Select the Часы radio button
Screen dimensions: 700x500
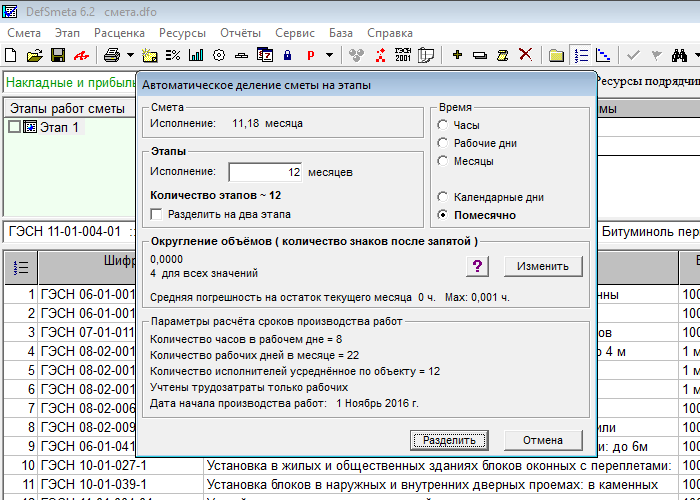pyautogui.click(x=443, y=126)
